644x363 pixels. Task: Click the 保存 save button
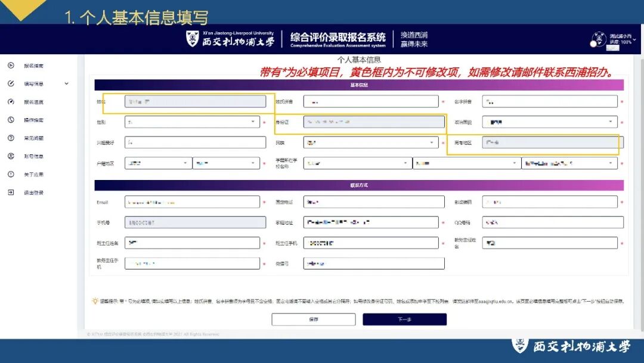pyautogui.click(x=314, y=319)
